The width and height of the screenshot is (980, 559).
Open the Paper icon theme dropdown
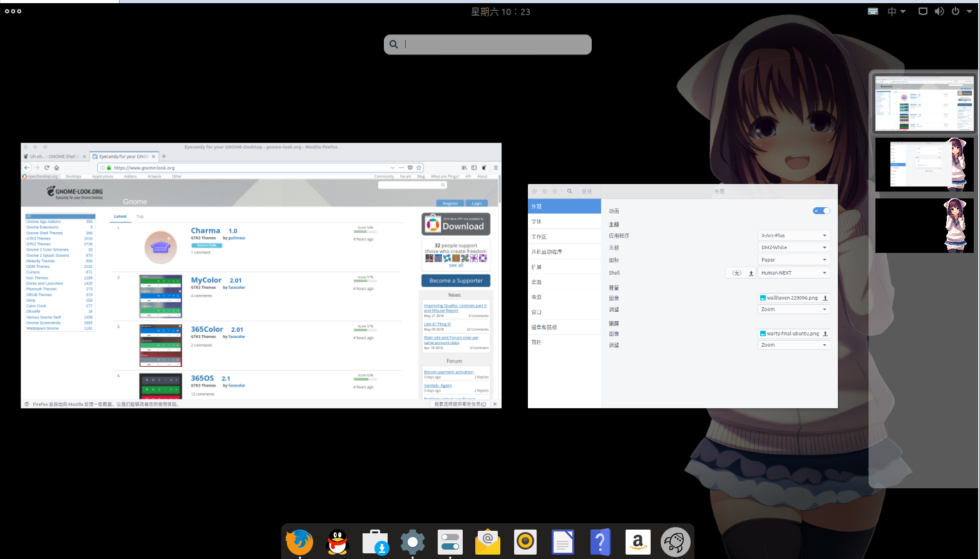(794, 260)
